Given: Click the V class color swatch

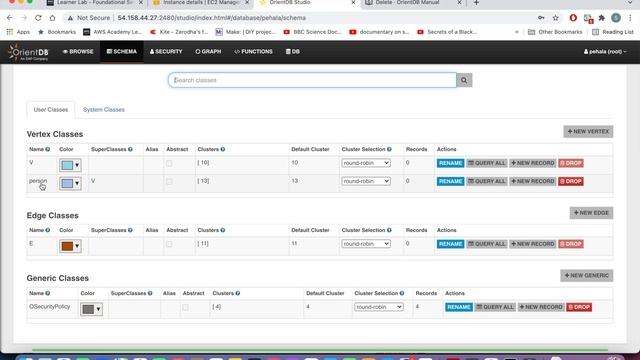Looking at the screenshot, I should 67,165.
